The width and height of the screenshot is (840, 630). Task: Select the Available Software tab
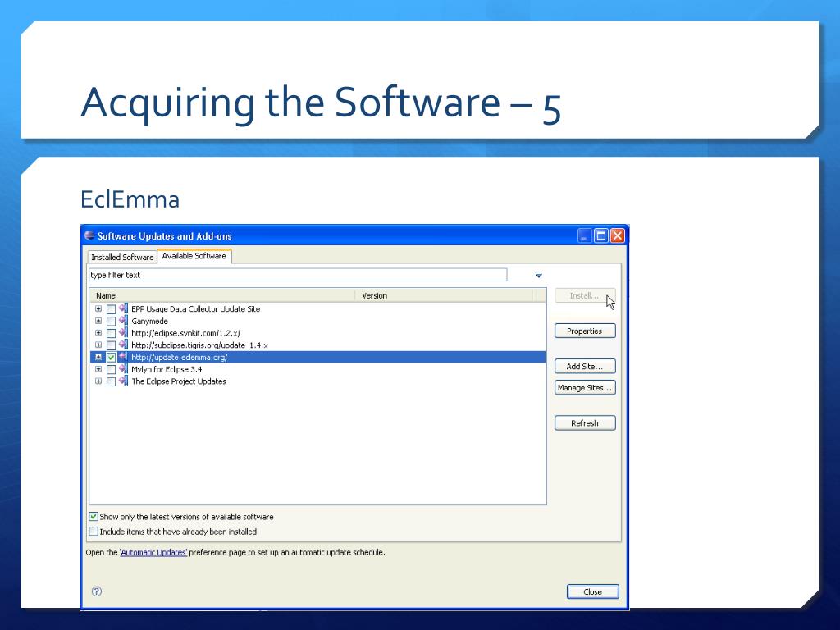pos(194,256)
